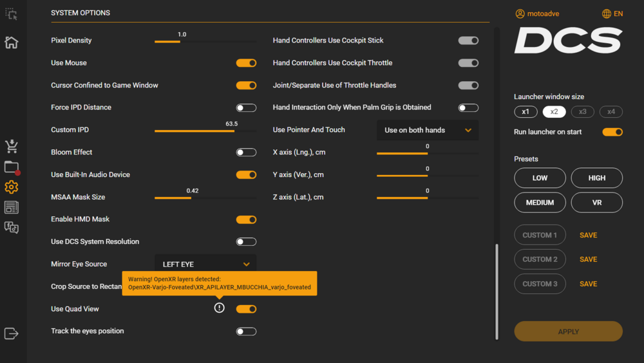
Task: Toggle Run launcher on start
Action: click(x=612, y=132)
